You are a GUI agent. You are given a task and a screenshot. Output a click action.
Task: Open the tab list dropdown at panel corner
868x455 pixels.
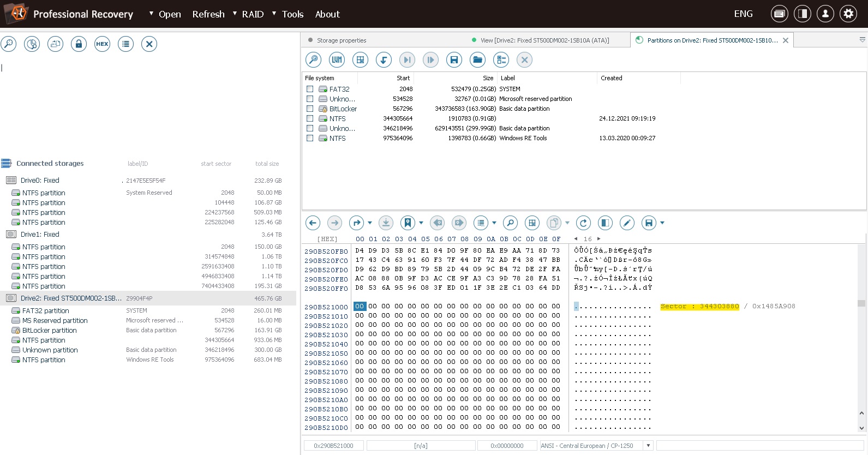[862, 40]
